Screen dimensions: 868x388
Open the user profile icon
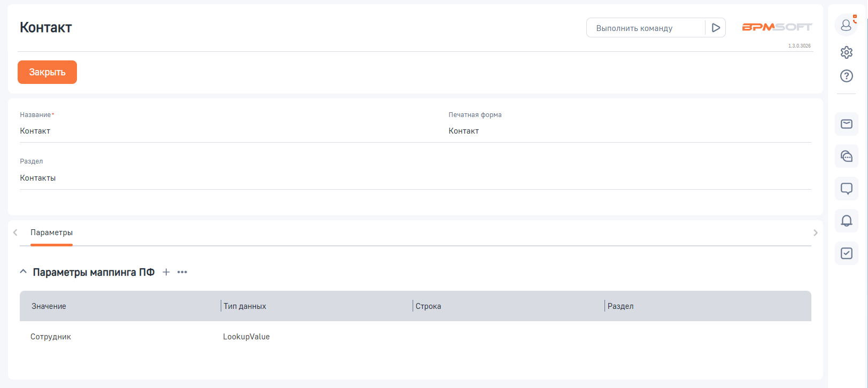tap(846, 25)
